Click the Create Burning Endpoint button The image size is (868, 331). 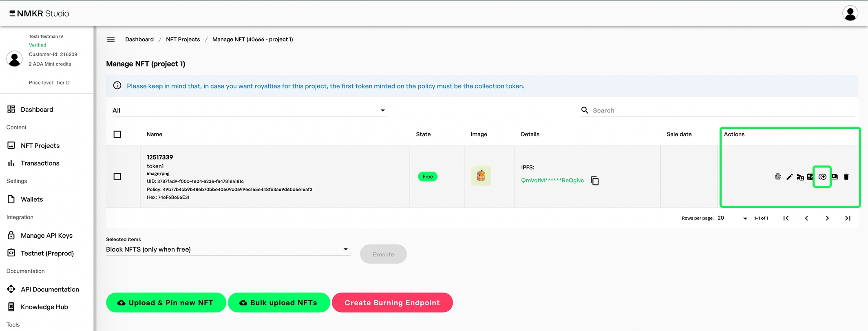click(x=392, y=302)
